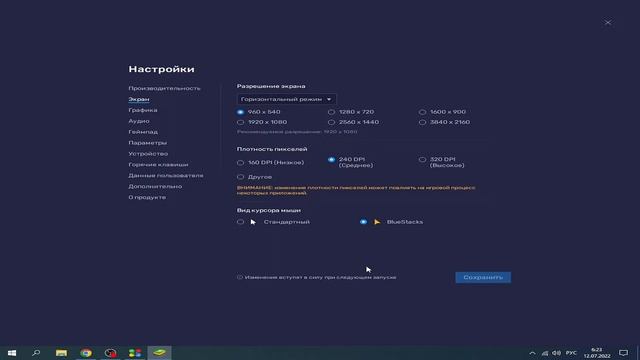The image size is (640, 360).
Task: Click the info icon near restart notice
Action: coord(240,277)
